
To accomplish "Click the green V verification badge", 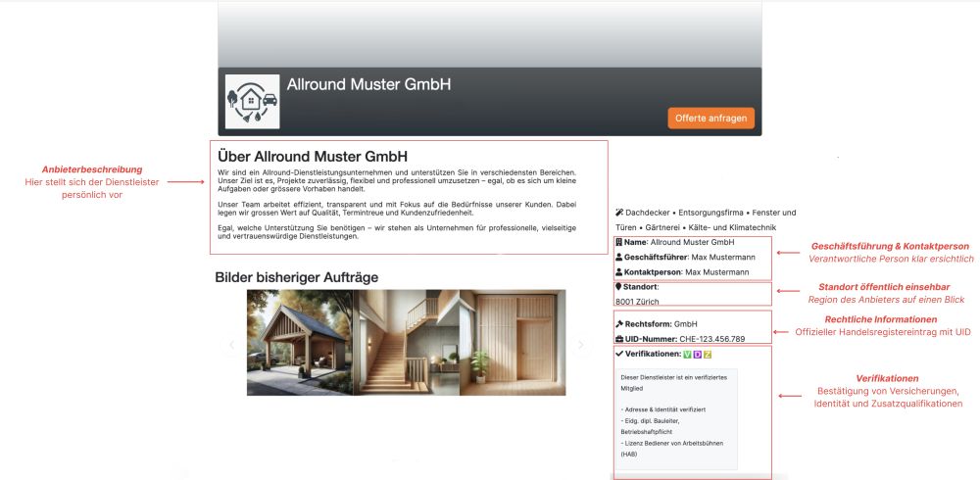I will (x=687, y=355).
